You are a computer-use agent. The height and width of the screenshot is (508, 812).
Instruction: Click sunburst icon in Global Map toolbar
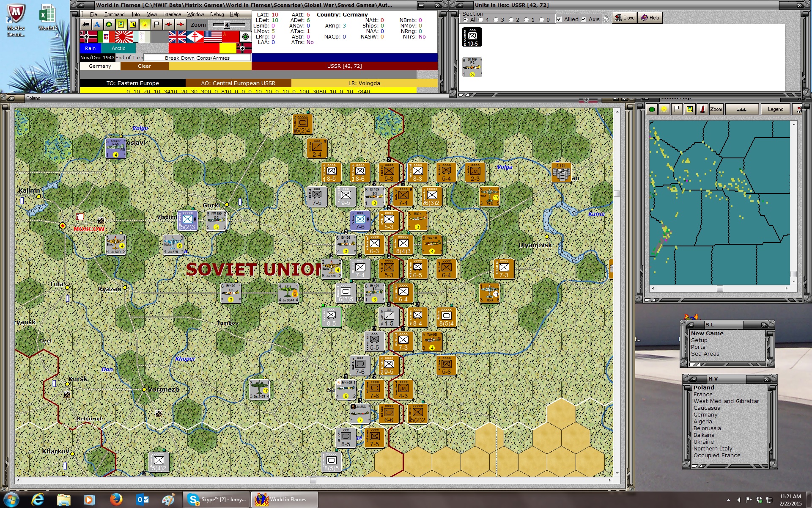664,109
